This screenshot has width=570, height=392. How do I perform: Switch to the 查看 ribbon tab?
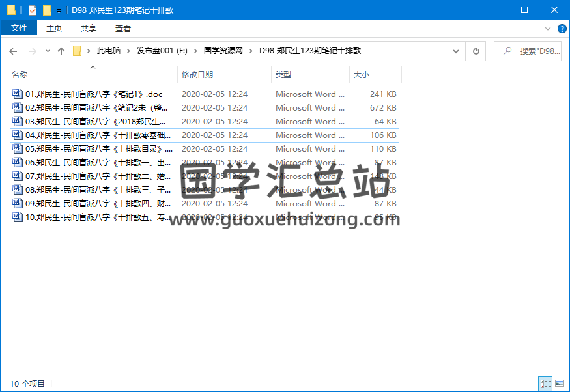(123, 29)
